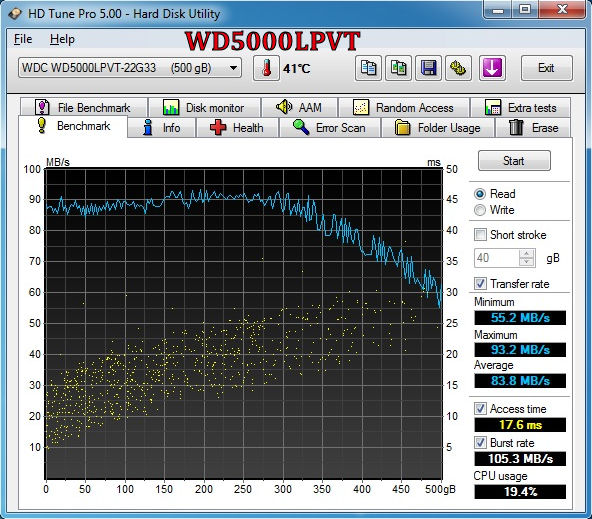The width and height of the screenshot is (592, 519).
Task: Decrease short stroke value with down arrow
Action: (527, 262)
